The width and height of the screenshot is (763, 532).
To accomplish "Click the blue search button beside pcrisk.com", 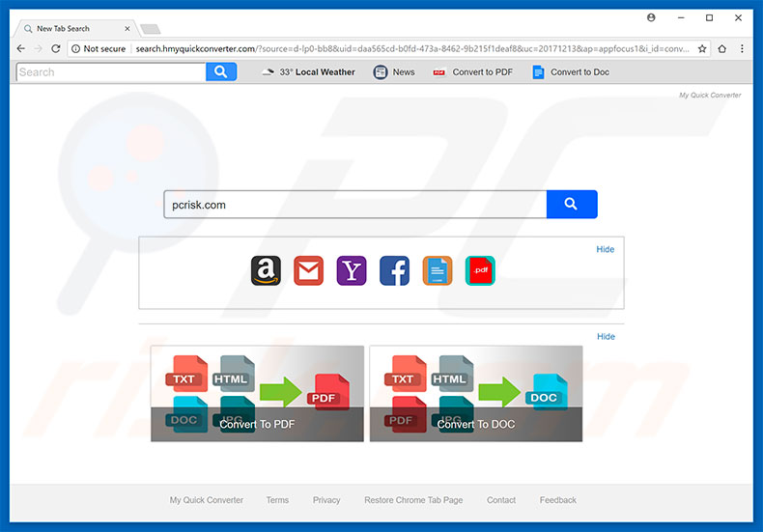I will click(x=572, y=205).
